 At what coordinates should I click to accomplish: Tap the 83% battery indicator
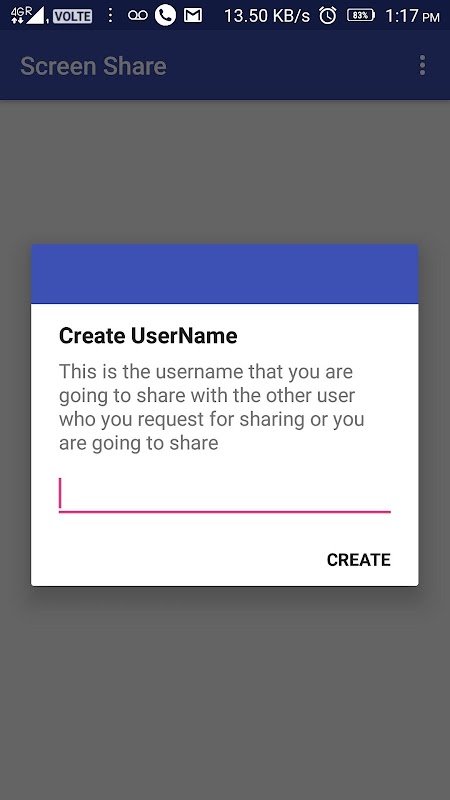point(361,16)
